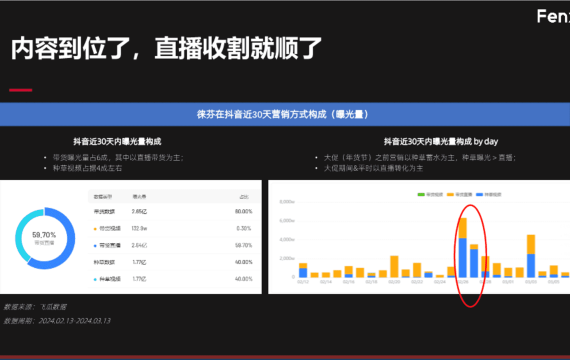Image resolution: width=570 pixels, height=360 pixels.
Task: Toggle the orange 带货直播 legend label
Action: (464, 195)
